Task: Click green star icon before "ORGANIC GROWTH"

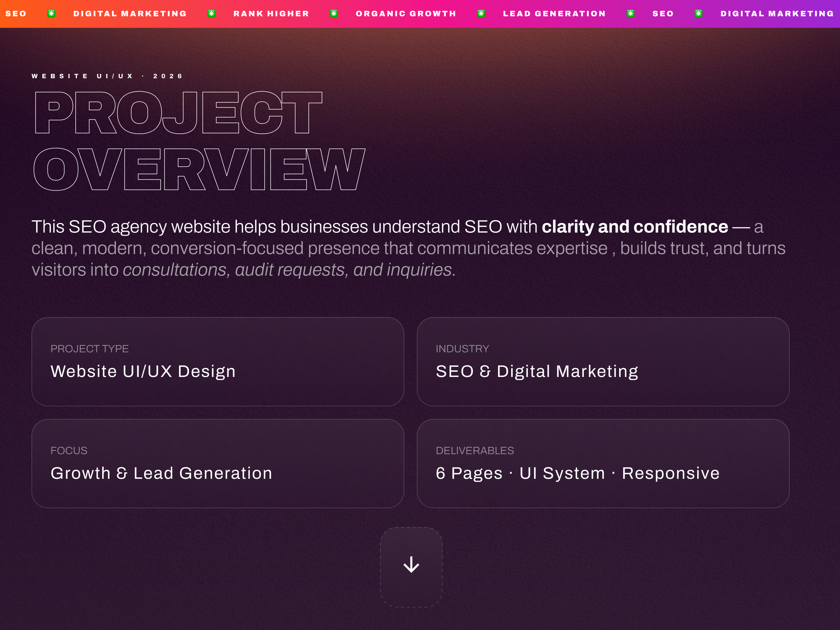Action: pyautogui.click(x=334, y=14)
